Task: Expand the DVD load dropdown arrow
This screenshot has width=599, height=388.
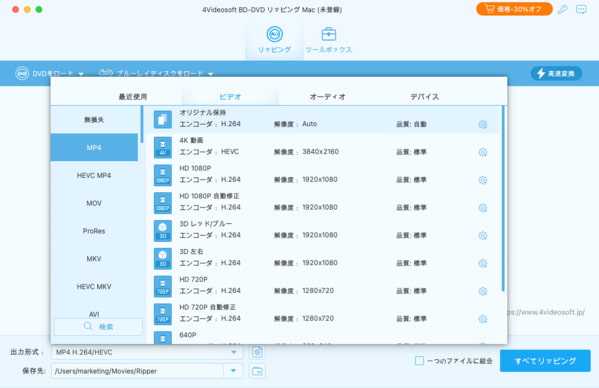Action: click(x=81, y=74)
